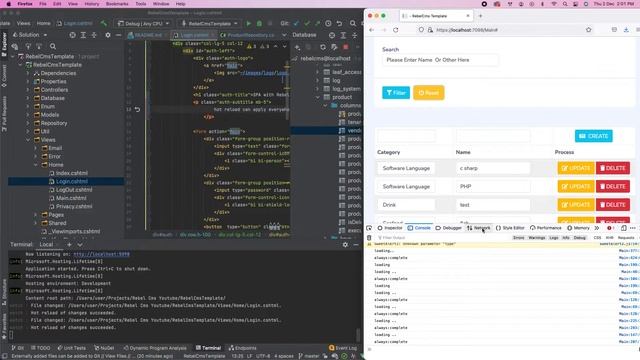Screen dimensions: 640x360
Task: Click the blue CREATE button
Action: click(593, 136)
